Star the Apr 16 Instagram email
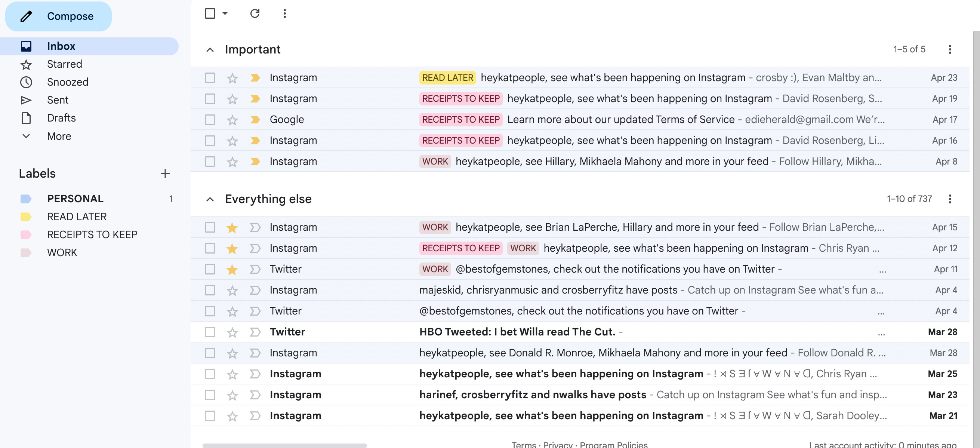 point(232,141)
